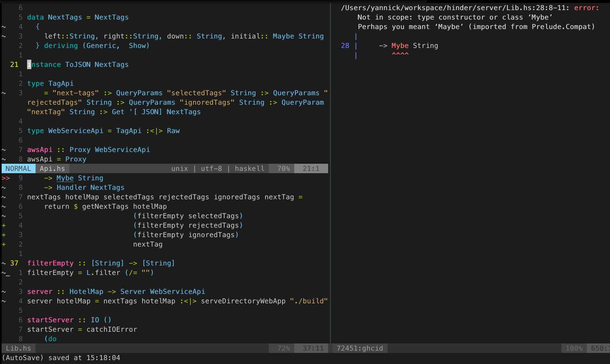This screenshot has width=610, height=364.
Task: Click the haskell filetype segment
Action: 250,169
